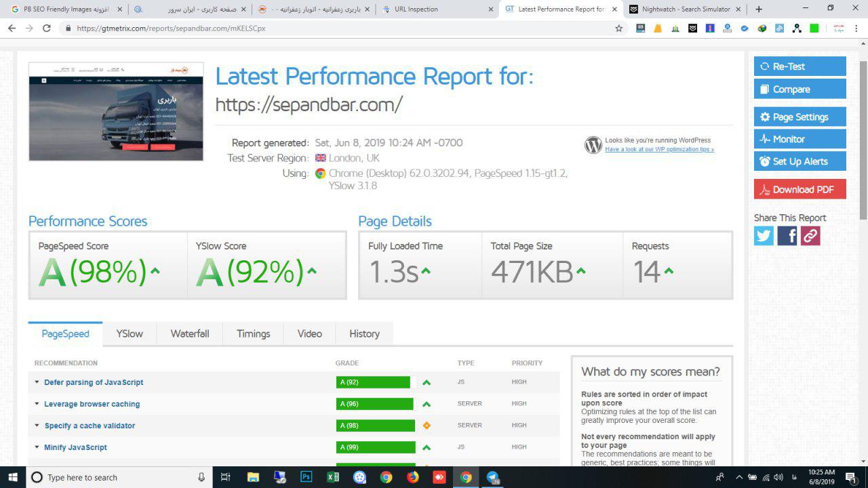Click the green square extension icon
This screenshot has height=488, width=868.
point(814,28)
